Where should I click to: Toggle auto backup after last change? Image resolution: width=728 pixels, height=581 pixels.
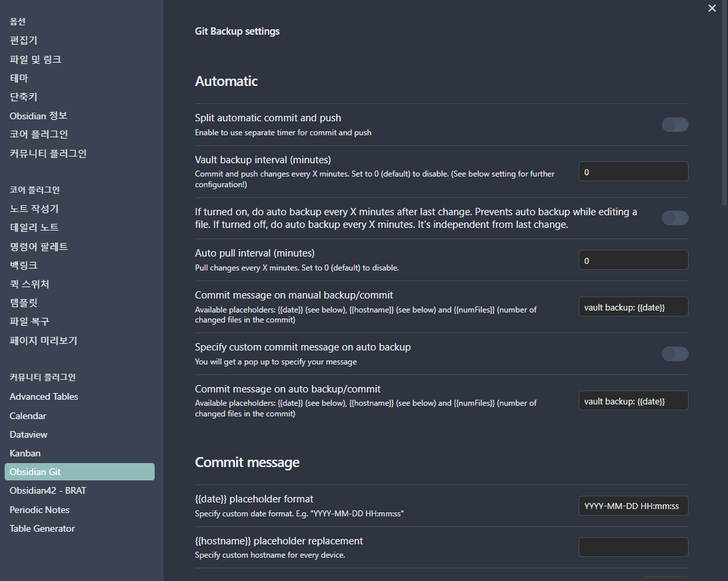click(675, 218)
